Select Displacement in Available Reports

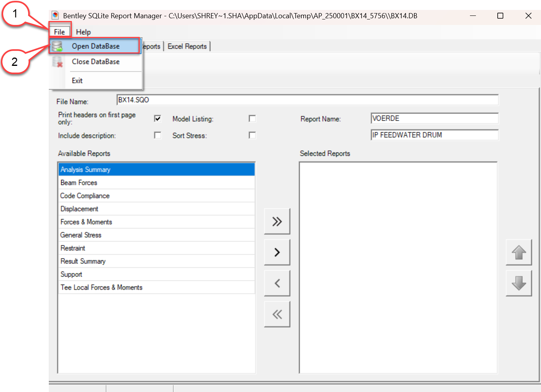(x=157, y=209)
